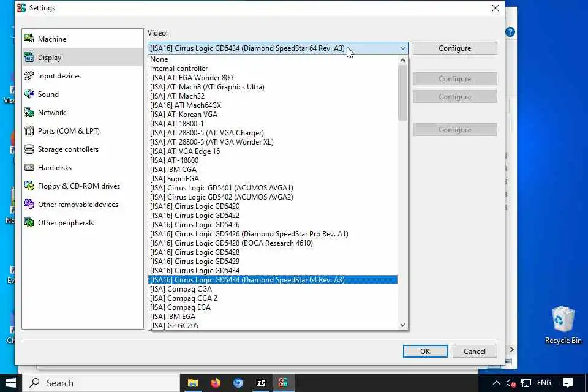This screenshot has height=392, width=588.
Task: Click the Hard disks icon
Action: click(29, 167)
